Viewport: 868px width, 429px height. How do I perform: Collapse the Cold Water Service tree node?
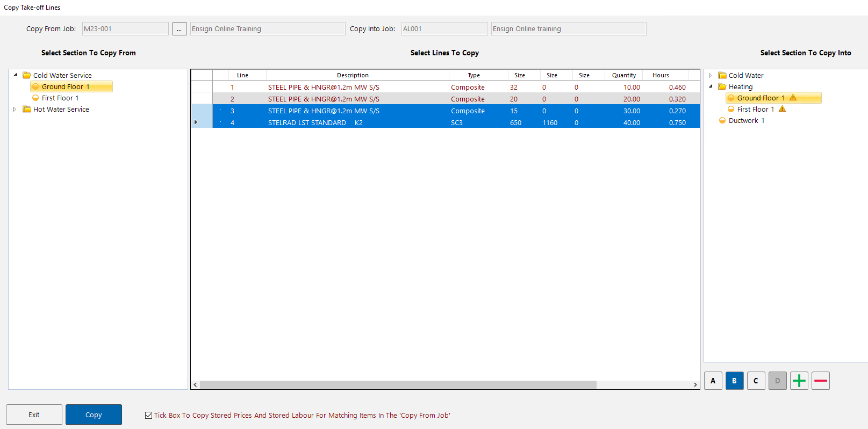[15, 75]
